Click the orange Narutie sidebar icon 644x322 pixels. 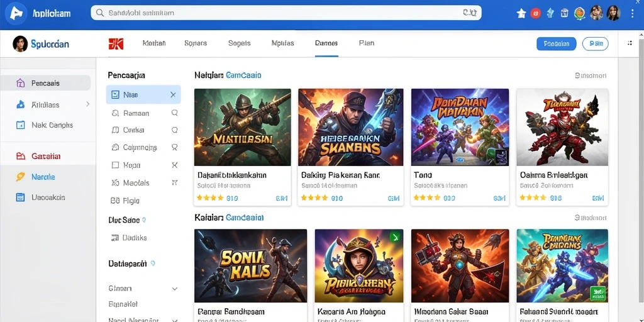(x=20, y=177)
